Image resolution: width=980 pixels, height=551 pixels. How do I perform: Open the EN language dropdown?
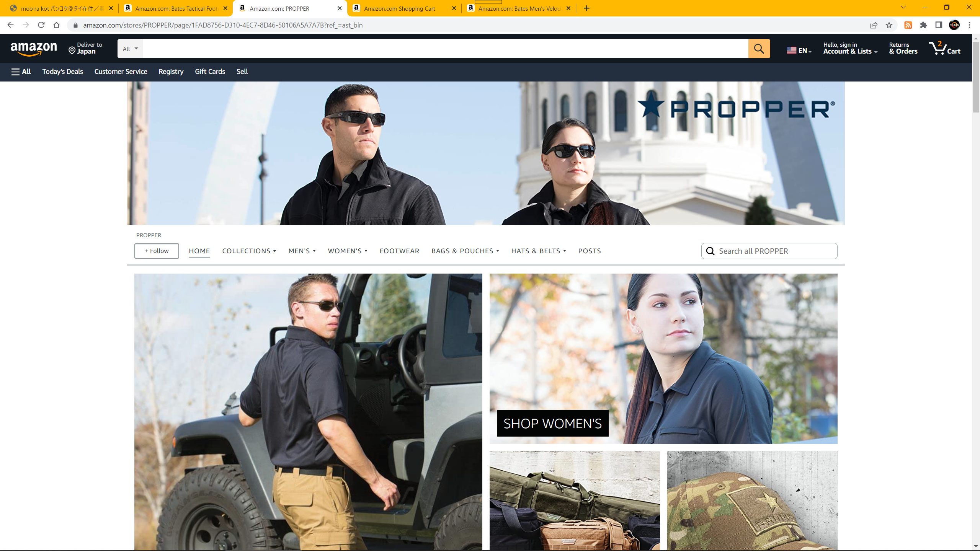click(799, 50)
